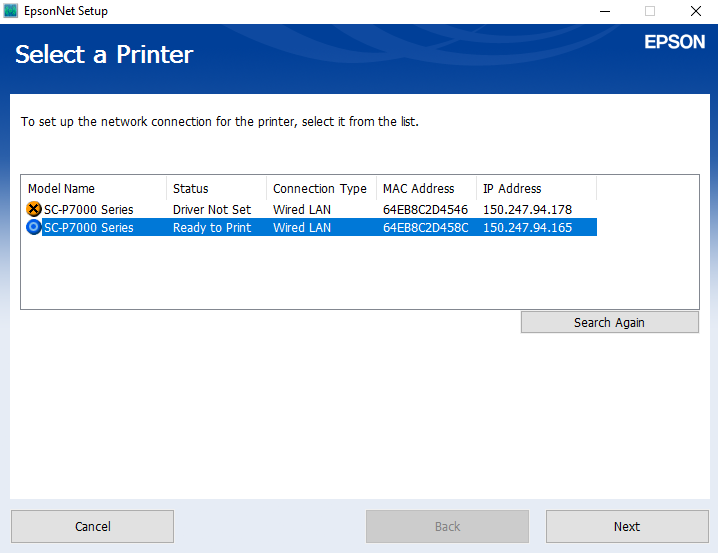
Task: Select the Ready to Print SC-P7000 row
Action: point(311,227)
